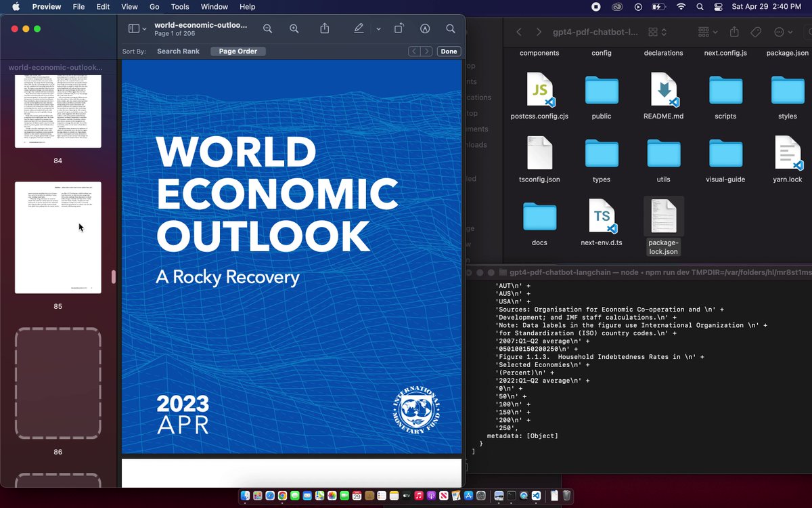Select page 85 thumbnail in sidebar

click(58, 237)
